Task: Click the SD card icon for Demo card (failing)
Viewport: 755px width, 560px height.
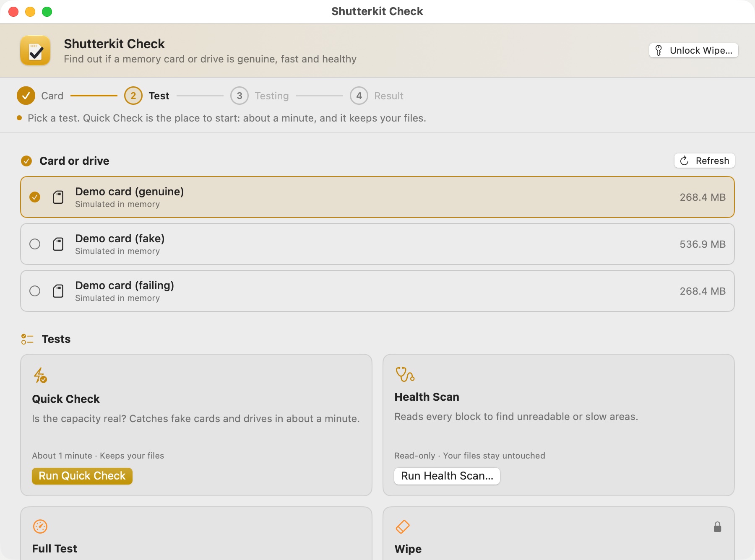Action: (58, 291)
